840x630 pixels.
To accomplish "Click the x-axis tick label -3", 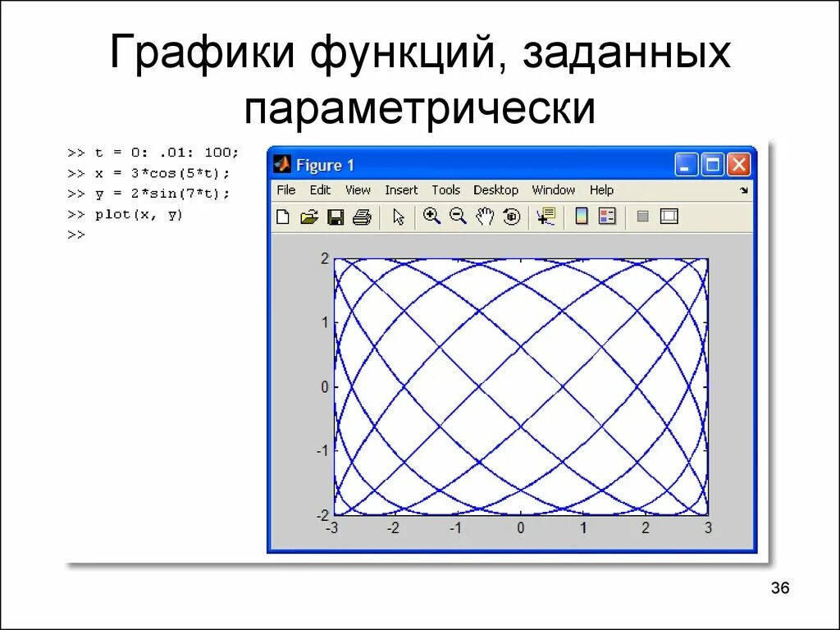I will point(332,528).
